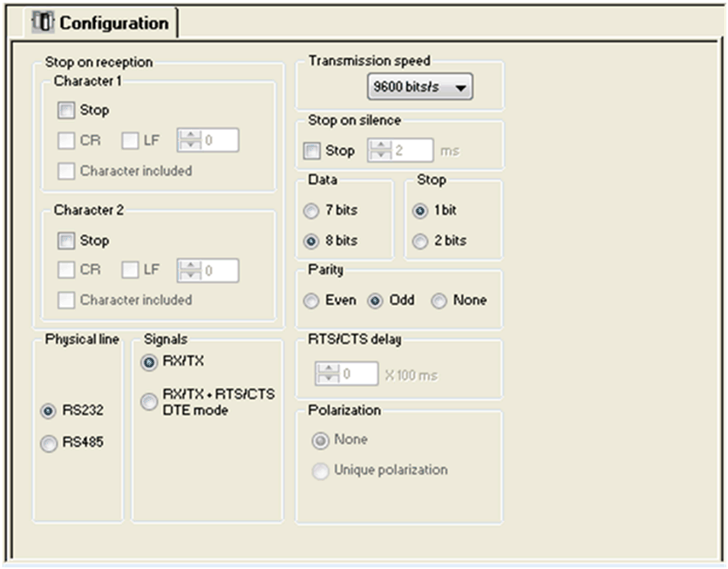728x569 pixels.
Task: Choose 1 bit stop option
Action: [x=420, y=211]
